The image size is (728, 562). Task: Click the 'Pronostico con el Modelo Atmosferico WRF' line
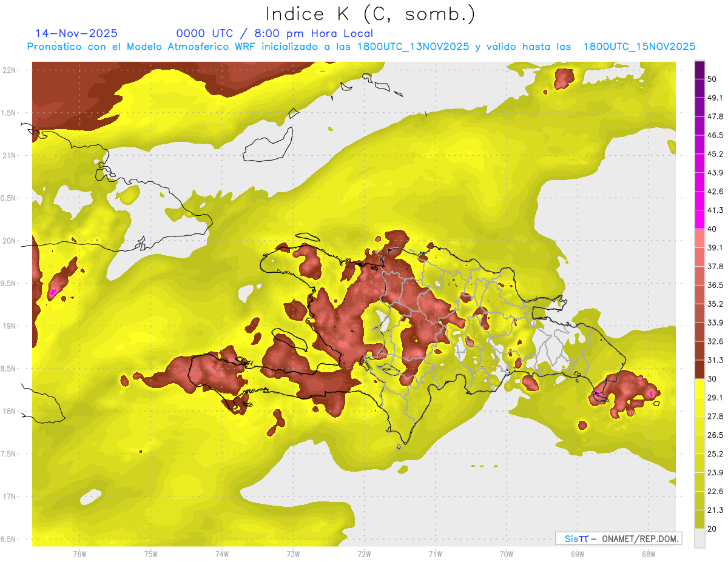click(361, 47)
